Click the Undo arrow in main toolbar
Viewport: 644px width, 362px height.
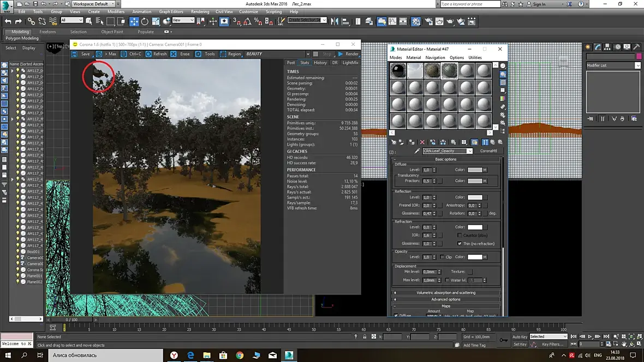pos(7,21)
